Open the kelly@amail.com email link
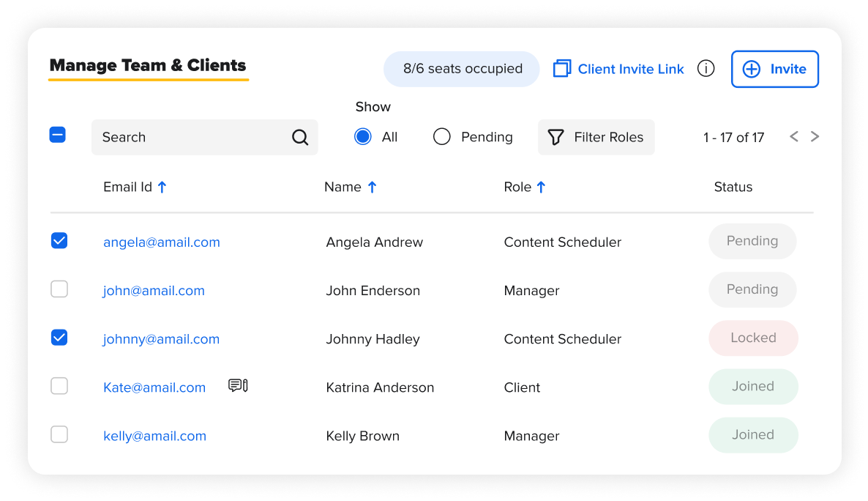 (155, 436)
